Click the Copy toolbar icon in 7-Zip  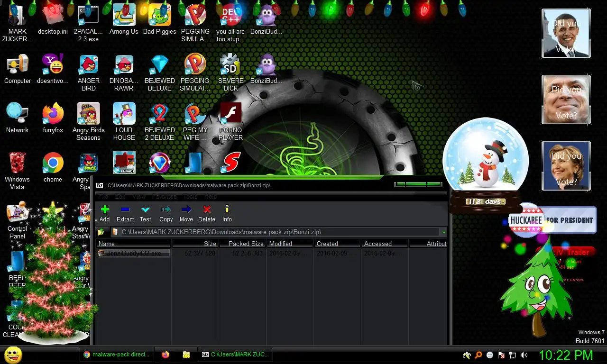pyautogui.click(x=166, y=213)
